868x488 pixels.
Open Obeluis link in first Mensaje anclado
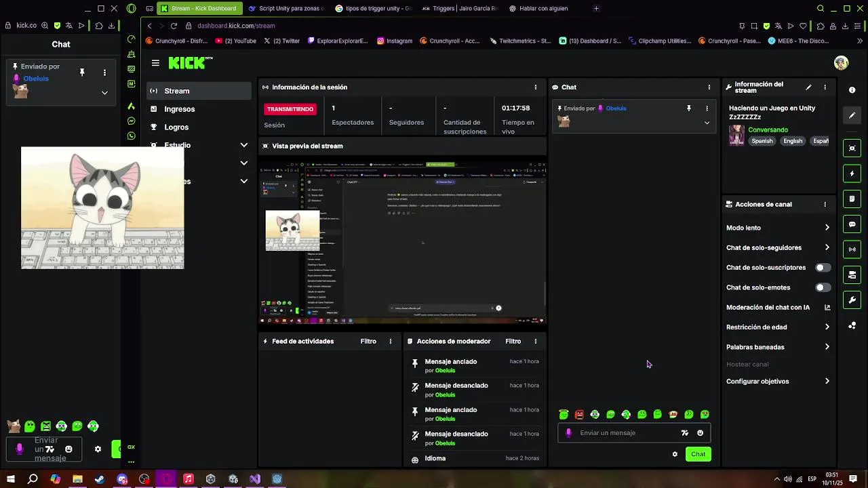[445, 371]
